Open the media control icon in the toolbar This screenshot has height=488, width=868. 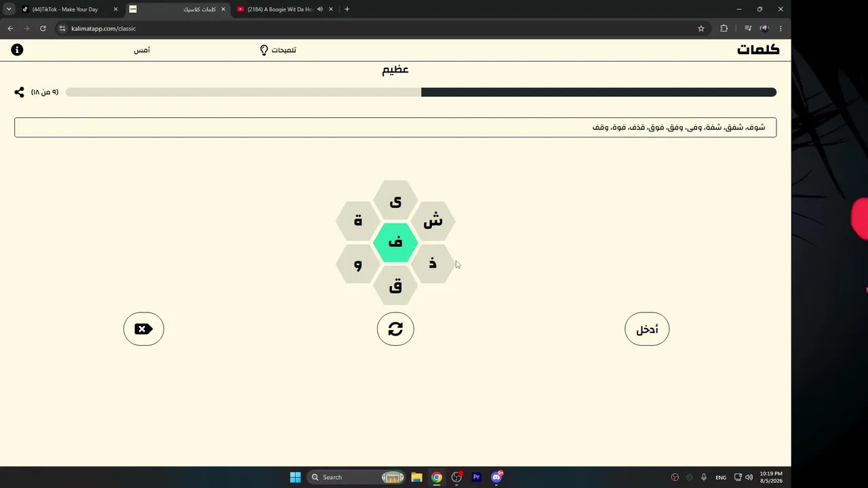coord(748,28)
